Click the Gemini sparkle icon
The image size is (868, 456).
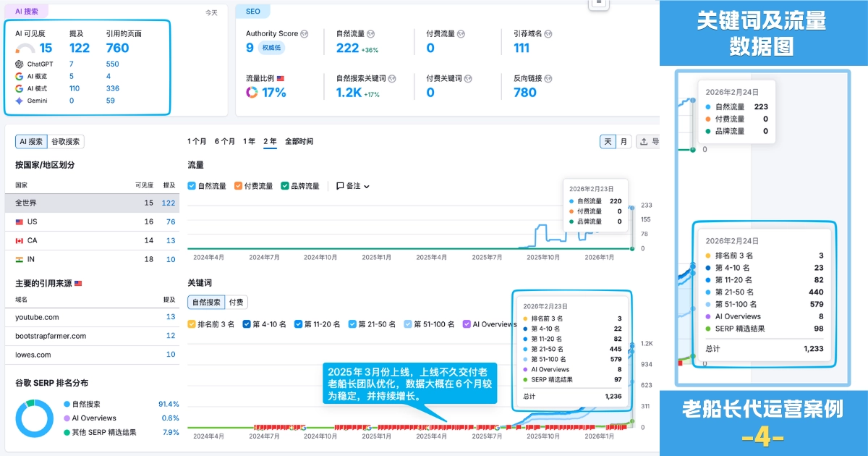(20, 101)
